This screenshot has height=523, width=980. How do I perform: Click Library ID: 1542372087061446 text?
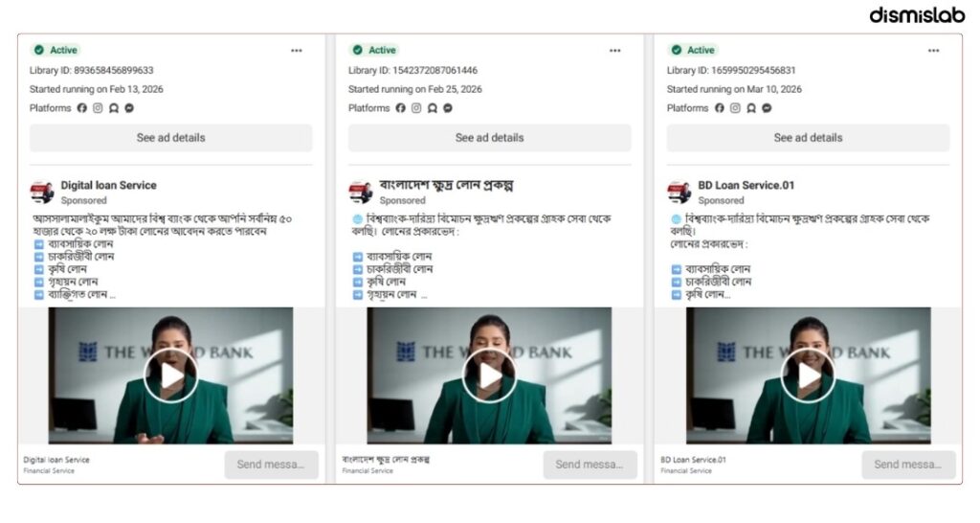[x=412, y=70]
